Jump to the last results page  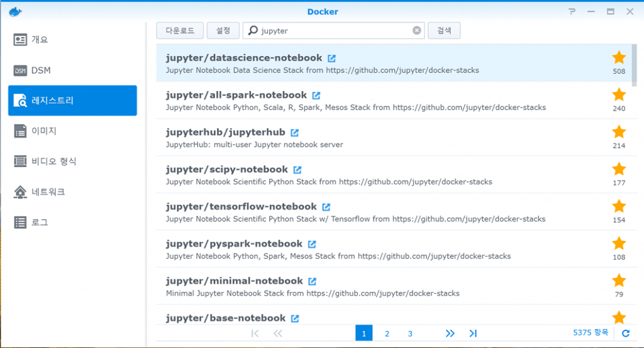(x=473, y=333)
